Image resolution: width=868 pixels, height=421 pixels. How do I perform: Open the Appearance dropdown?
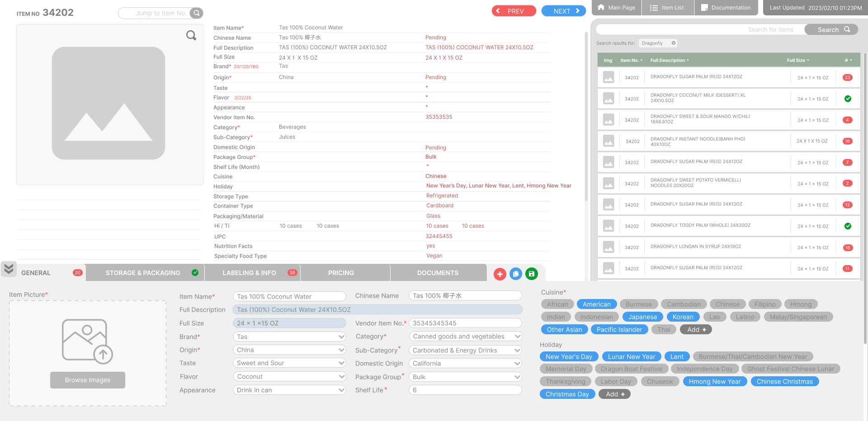coord(289,390)
